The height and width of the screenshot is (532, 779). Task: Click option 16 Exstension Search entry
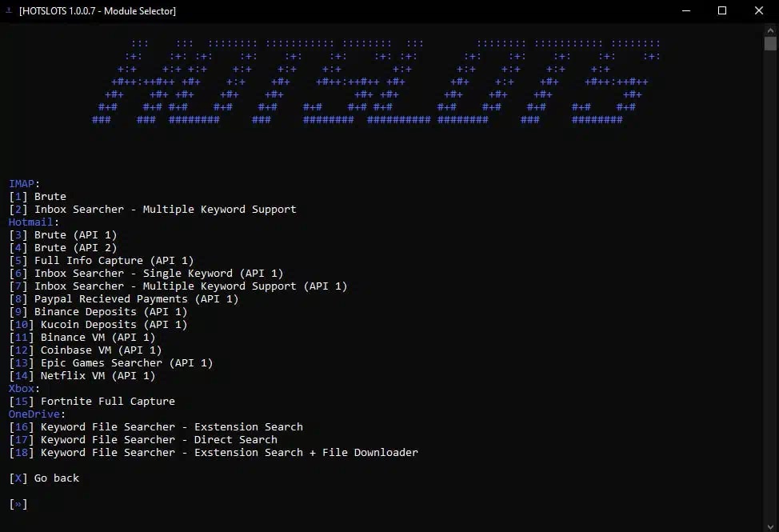click(156, 427)
